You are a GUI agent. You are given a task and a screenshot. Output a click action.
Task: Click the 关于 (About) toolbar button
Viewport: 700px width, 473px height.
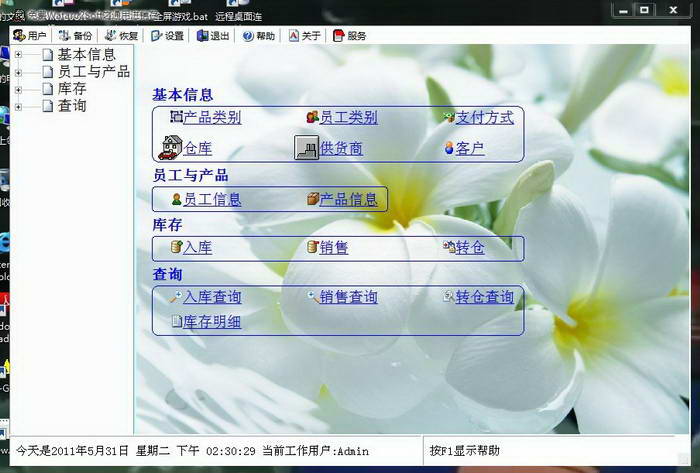[304, 36]
